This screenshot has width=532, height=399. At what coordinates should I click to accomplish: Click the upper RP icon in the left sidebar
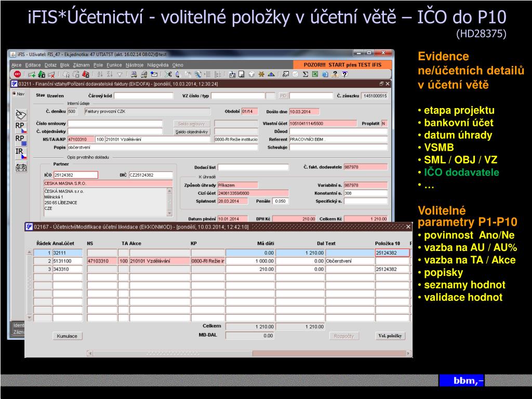pos(21,127)
